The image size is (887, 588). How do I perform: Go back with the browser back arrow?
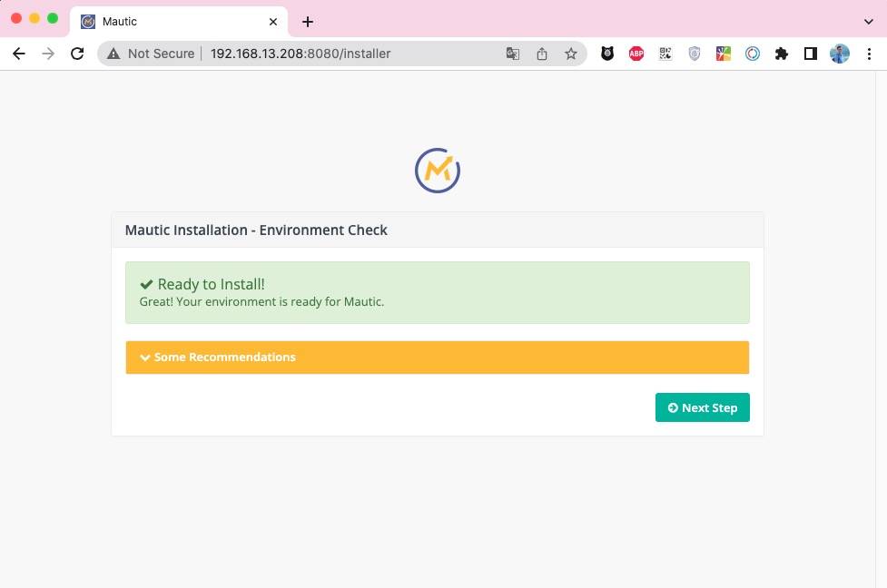[x=19, y=54]
